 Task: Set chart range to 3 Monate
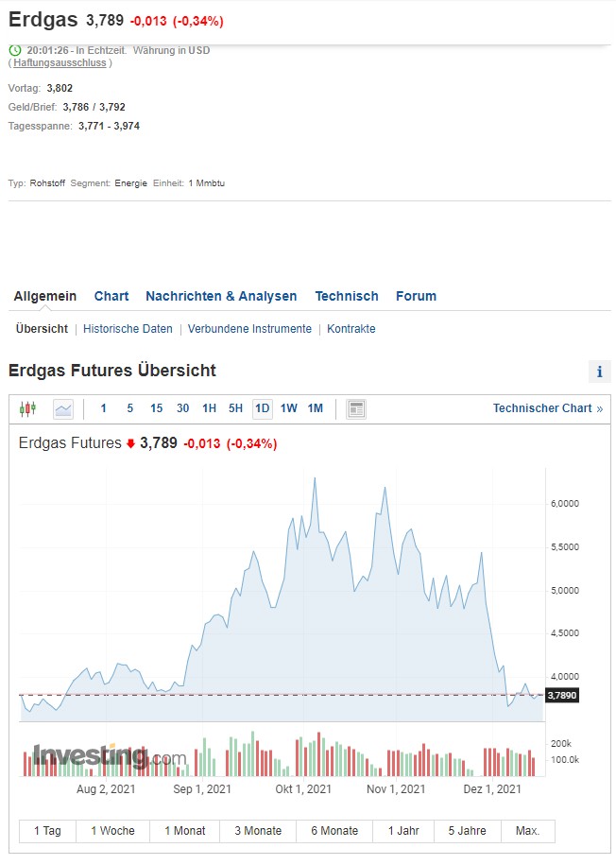click(x=258, y=831)
